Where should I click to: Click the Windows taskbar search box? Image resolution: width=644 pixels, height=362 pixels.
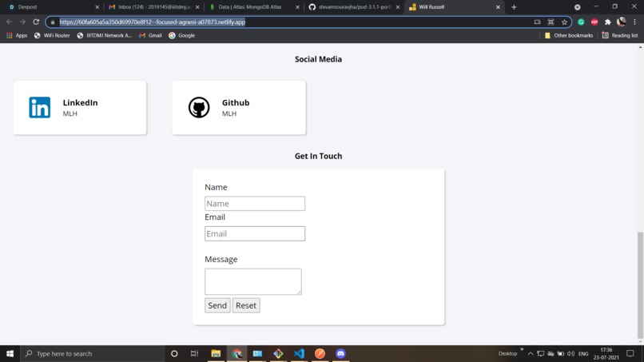[x=92, y=353]
